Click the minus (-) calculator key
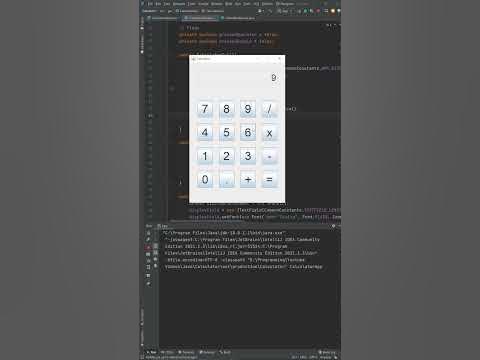The height and width of the screenshot is (360, 480). (269, 156)
